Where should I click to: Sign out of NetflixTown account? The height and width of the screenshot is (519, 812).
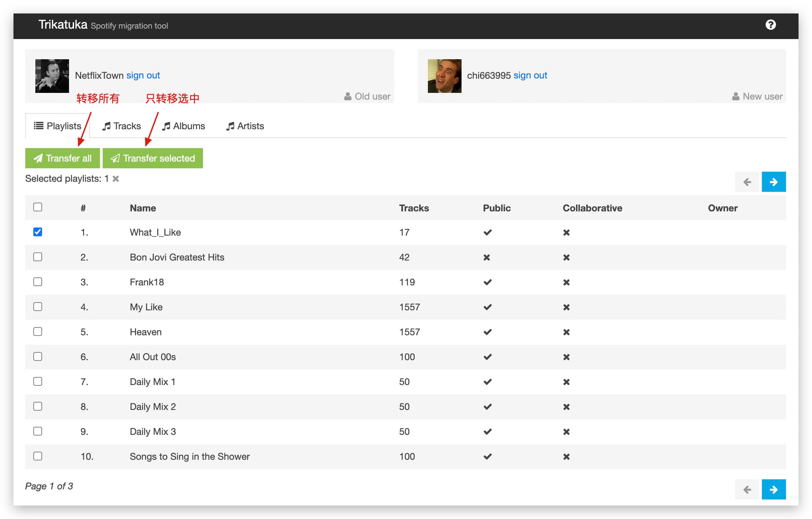(x=143, y=75)
